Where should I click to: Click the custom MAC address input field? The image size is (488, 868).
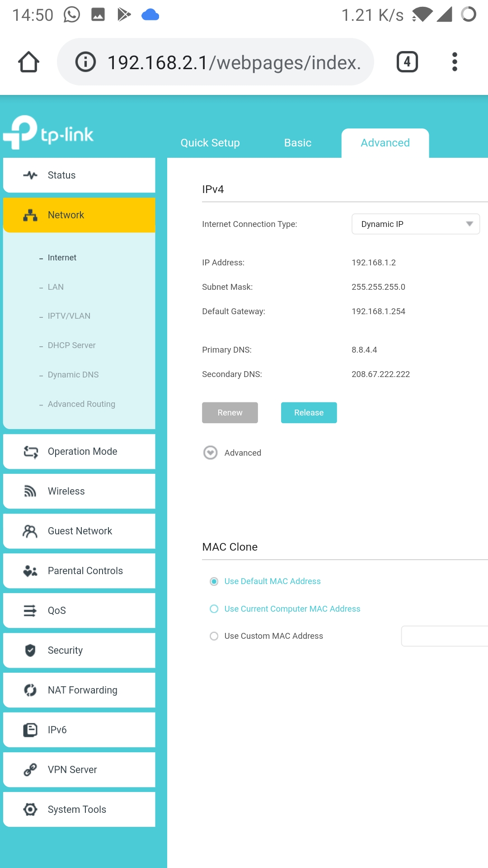coord(444,636)
